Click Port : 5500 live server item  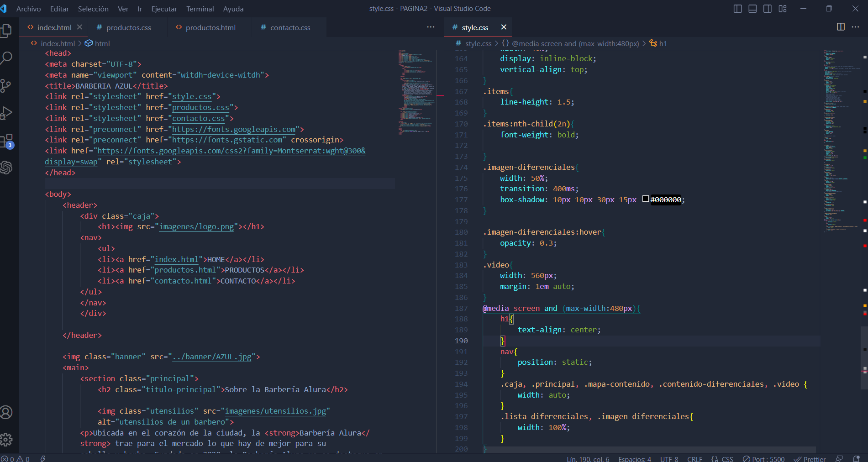point(763,459)
